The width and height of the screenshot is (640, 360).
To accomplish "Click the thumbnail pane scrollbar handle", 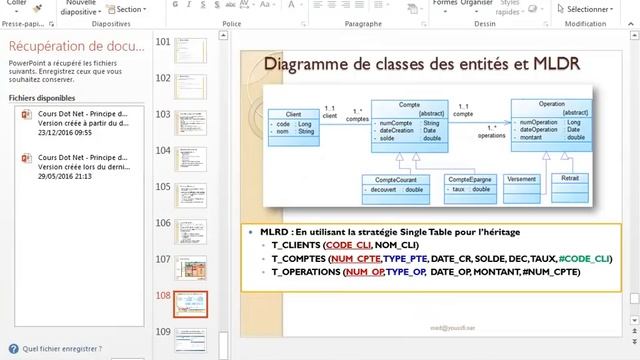I will (x=223, y=345).
